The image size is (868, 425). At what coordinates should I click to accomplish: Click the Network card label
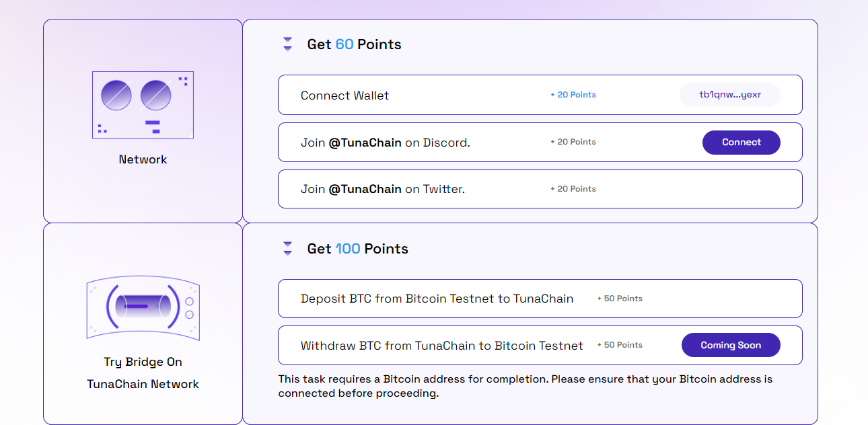click(x=143, y=159)
